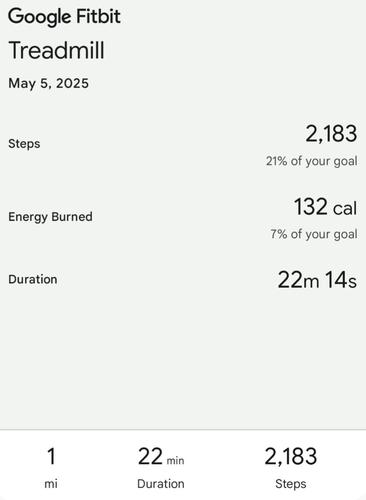Select the Treadmill workout heading
This screenshot has height=500, width=366.
56,50
